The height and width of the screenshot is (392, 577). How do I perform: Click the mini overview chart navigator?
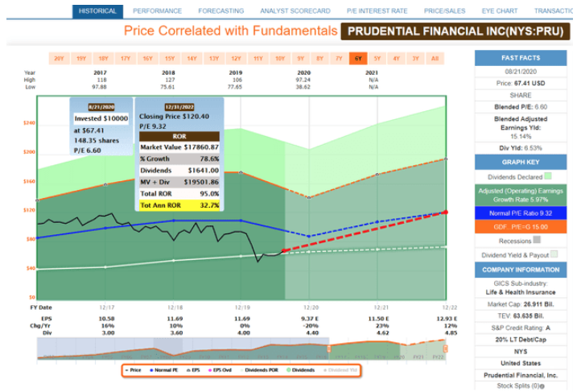[241, 349]
